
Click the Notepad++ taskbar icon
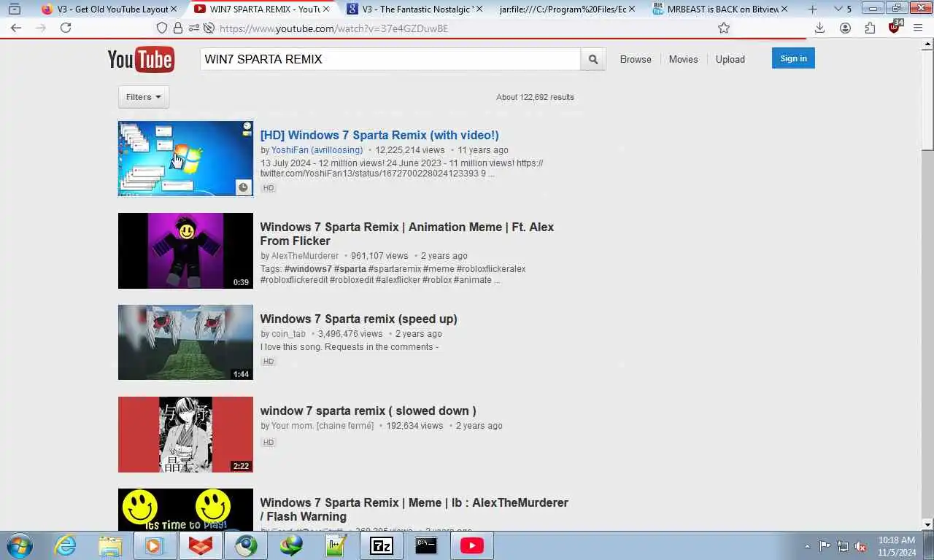point(336,545)
